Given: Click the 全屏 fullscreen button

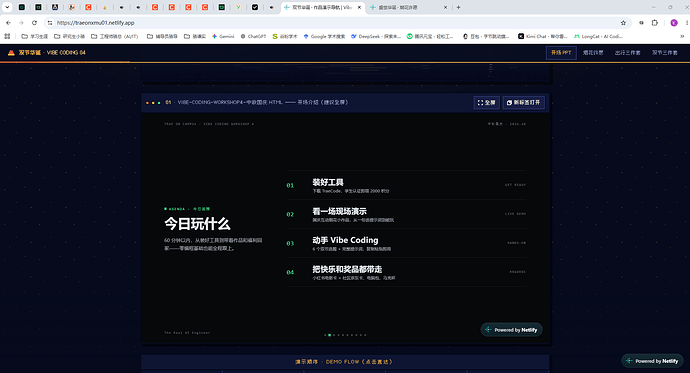Looking at the screenshot, I should pos(487,102).
